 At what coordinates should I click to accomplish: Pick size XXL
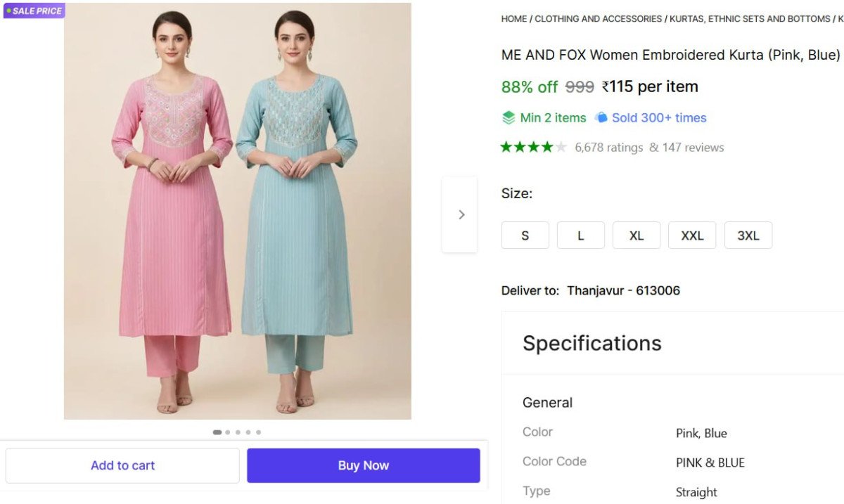[692, 235]
